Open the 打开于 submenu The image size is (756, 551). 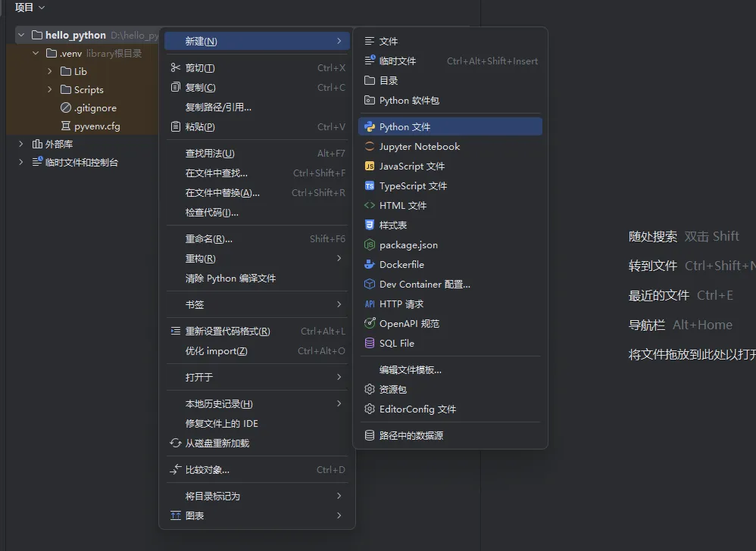(257, 377)
